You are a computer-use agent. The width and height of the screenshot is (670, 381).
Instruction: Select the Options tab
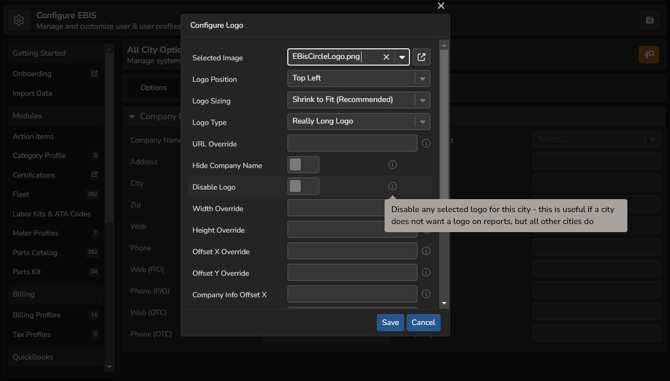click(x=153, y=88)
